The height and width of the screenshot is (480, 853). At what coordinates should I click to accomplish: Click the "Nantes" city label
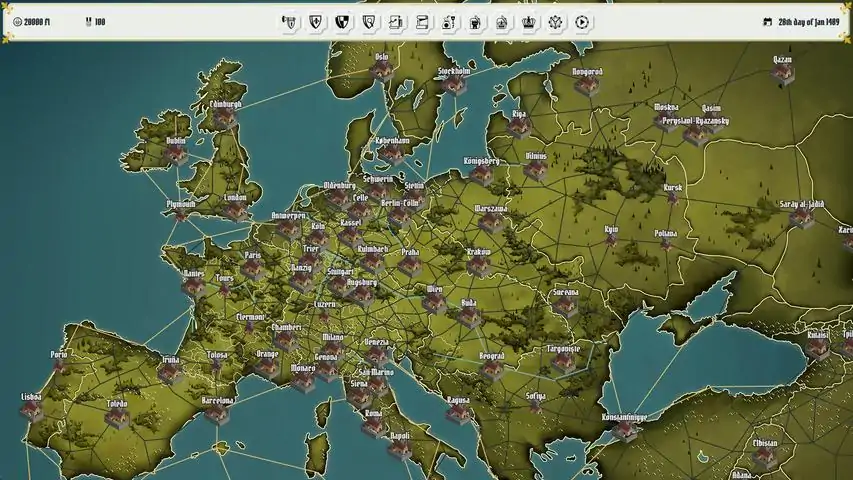tap(194, 274)
